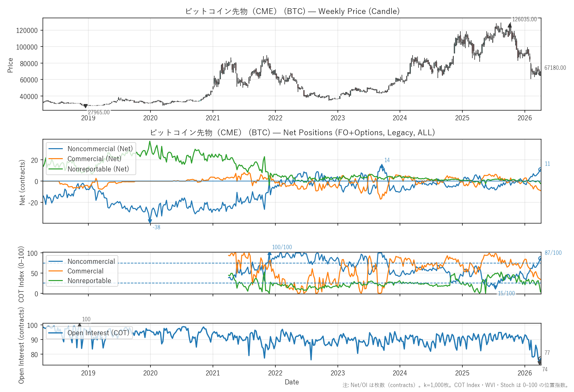Viewport: 574px width, 392px height.
Task: Click the blue Noncommercial line swatch in COT Index legend
Action: pyautogui.click(x=55, y=261)
